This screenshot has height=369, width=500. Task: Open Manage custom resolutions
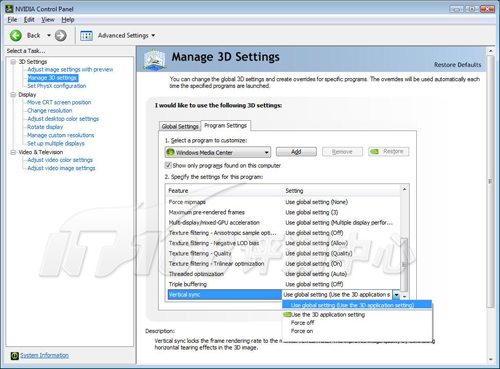pos(61,135)
